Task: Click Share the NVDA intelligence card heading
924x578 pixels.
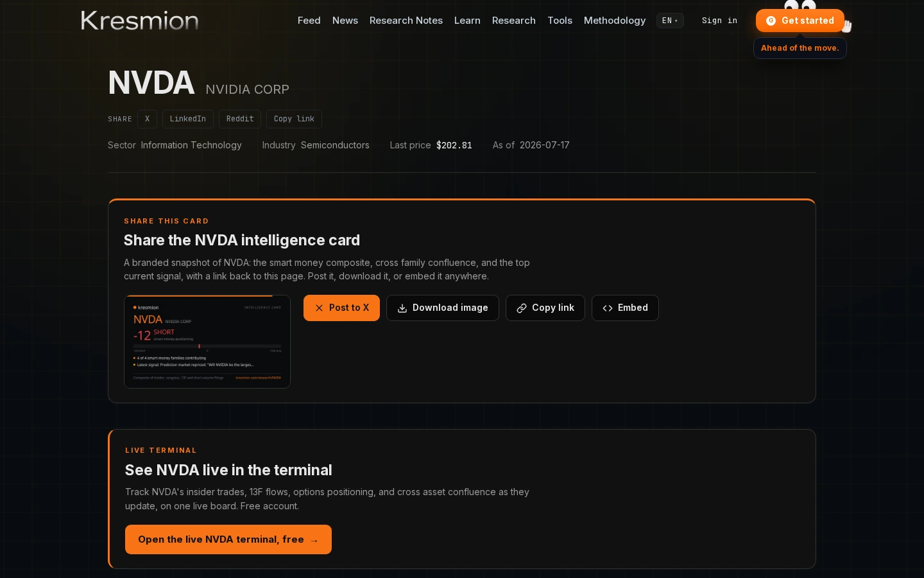Action: click(x=242, y=240)
